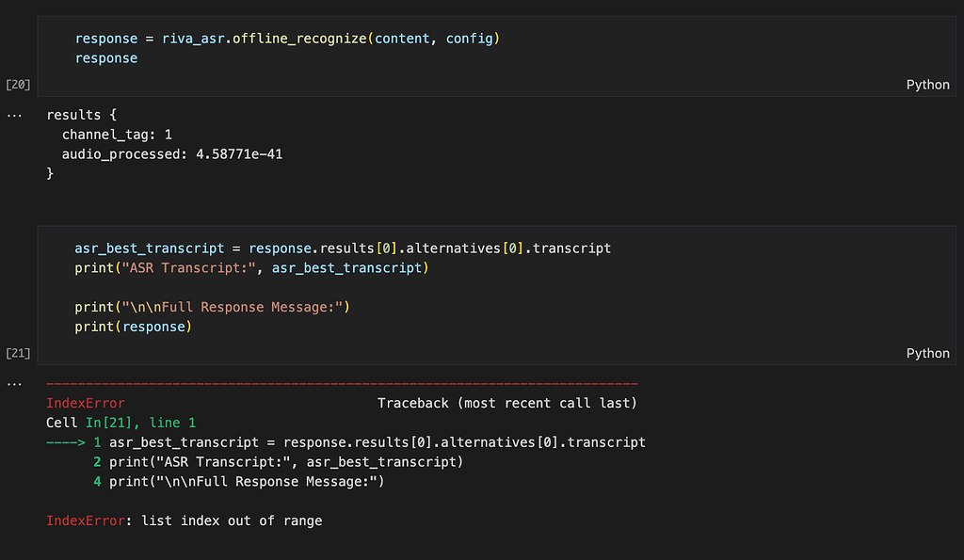Click 'Traceback (most recent call last)' text
Image resolution: width=964 pixels, height=560 pixels.
[x=507, y=403]
